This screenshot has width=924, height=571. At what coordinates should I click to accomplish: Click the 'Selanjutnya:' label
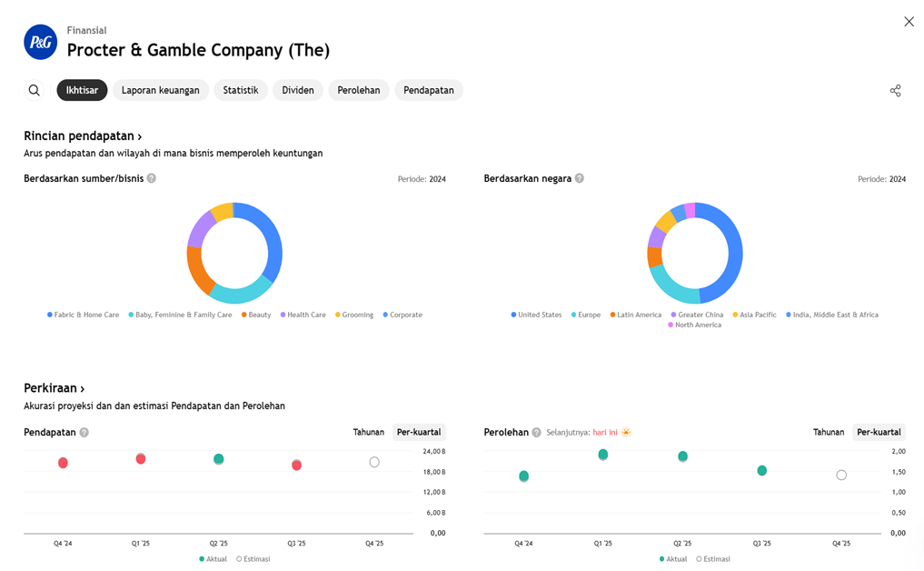pos(568,433)
